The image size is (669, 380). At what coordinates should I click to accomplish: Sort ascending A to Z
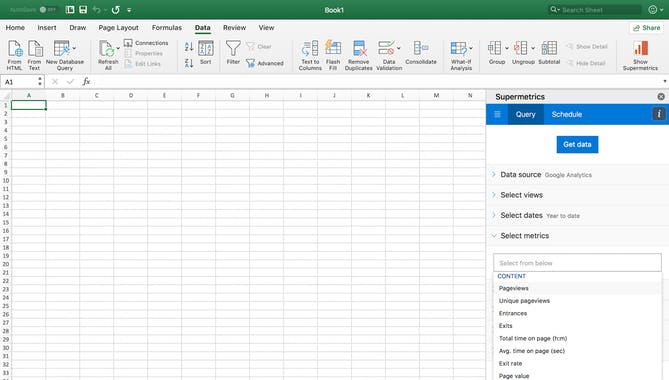point(189,46)
